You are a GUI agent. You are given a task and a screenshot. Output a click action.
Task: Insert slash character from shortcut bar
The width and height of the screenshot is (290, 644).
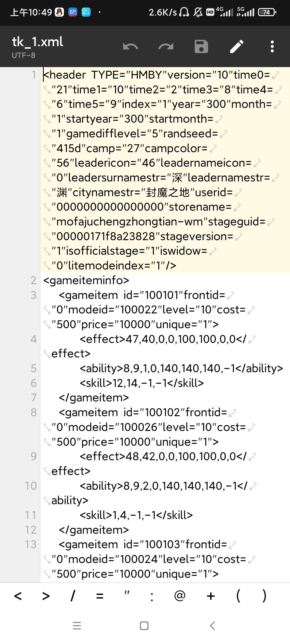pos(73,596)
